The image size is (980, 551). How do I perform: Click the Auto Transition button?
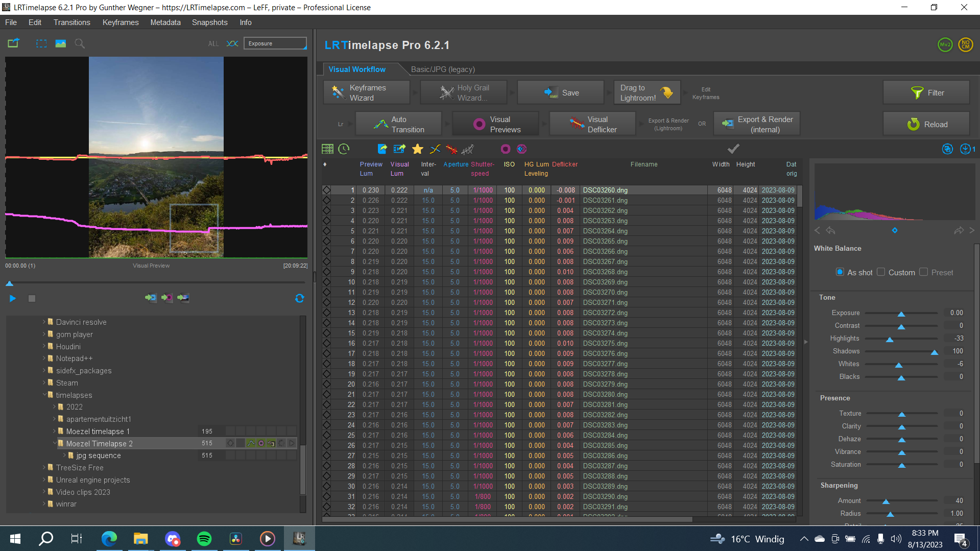click(x=398, y=124)
